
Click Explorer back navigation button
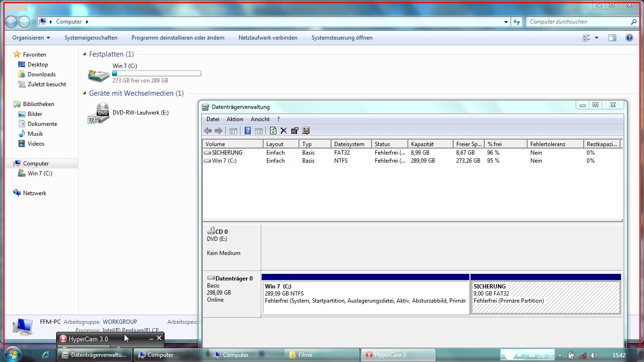(x=11, y=22)
